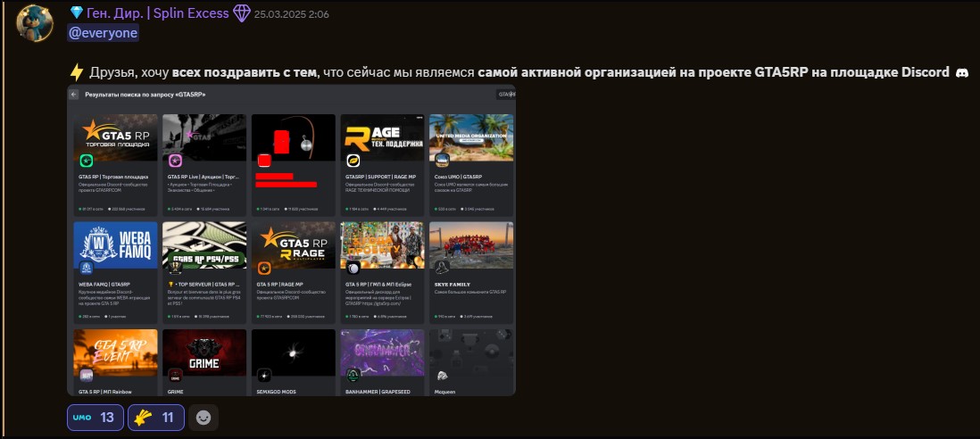Click the GTA5 search field in the embedded screenshot
Screen dimensions: 980x439
[506, 95]
